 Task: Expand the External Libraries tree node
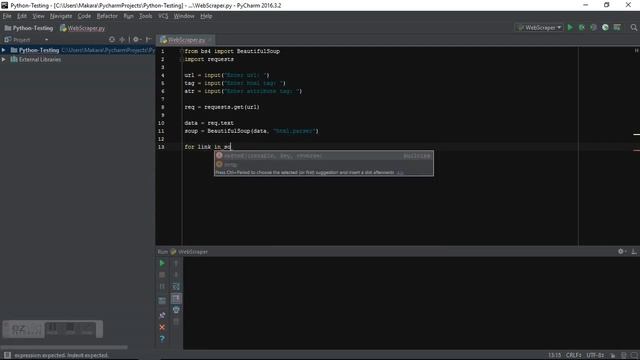(x=4, y=60)
